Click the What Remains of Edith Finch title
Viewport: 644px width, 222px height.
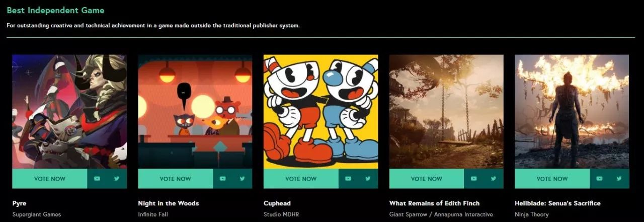pos(434,203)
